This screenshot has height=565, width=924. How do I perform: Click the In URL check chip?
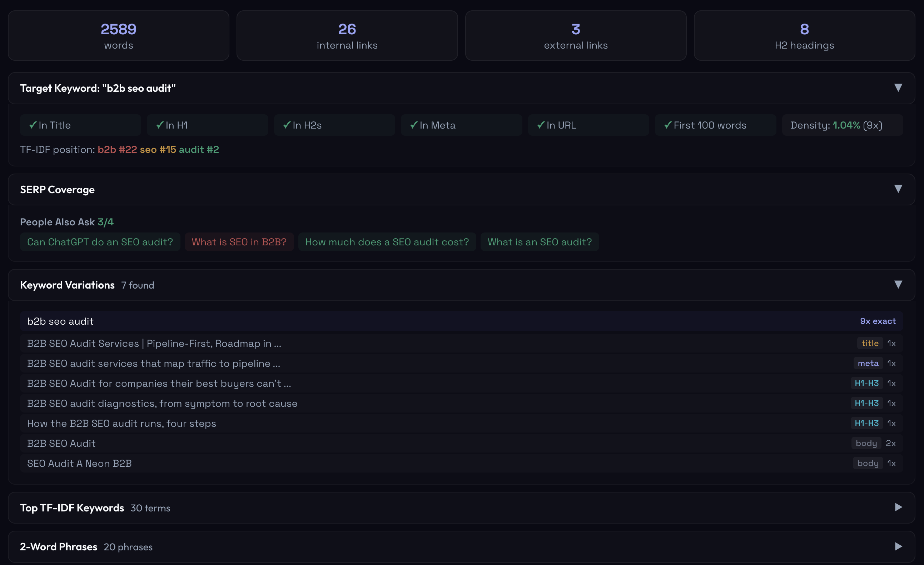click(588, 125)
